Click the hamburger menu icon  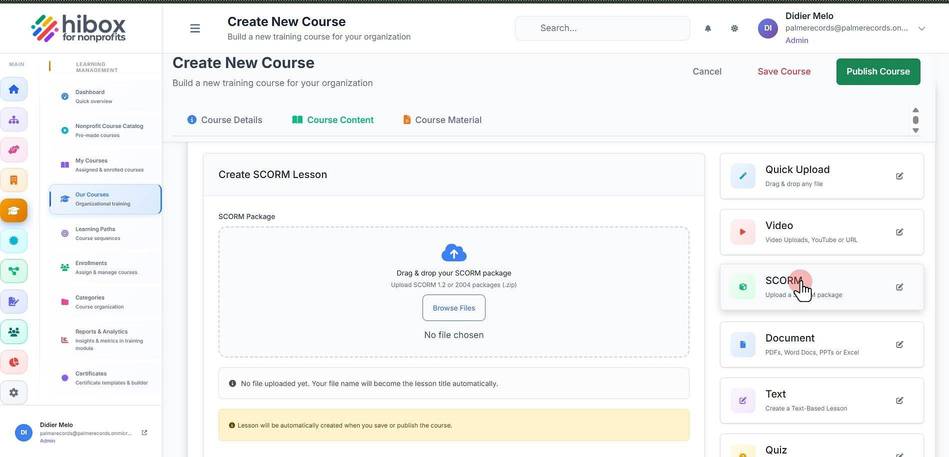(195, 28)
